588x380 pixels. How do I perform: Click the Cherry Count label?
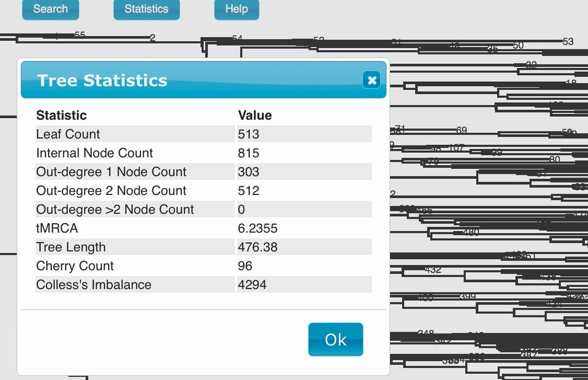(75, 266)
